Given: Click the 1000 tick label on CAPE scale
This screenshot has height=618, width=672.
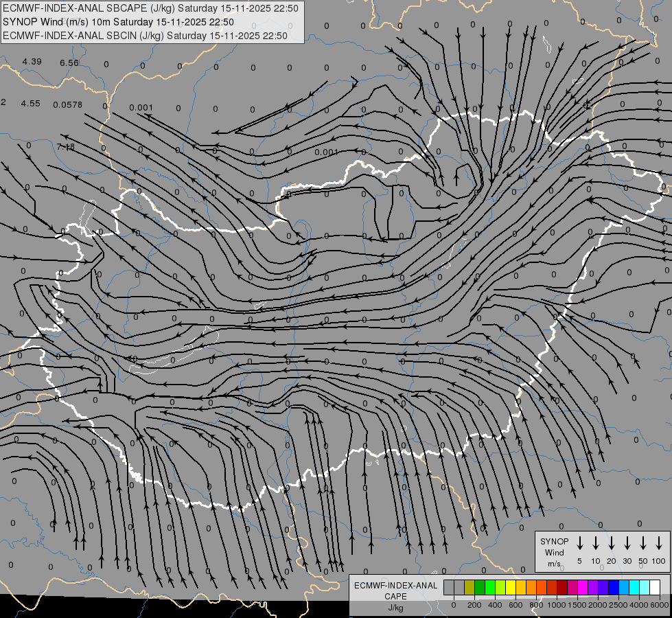Looking at the screenshot, I should [x=557, y=605].
